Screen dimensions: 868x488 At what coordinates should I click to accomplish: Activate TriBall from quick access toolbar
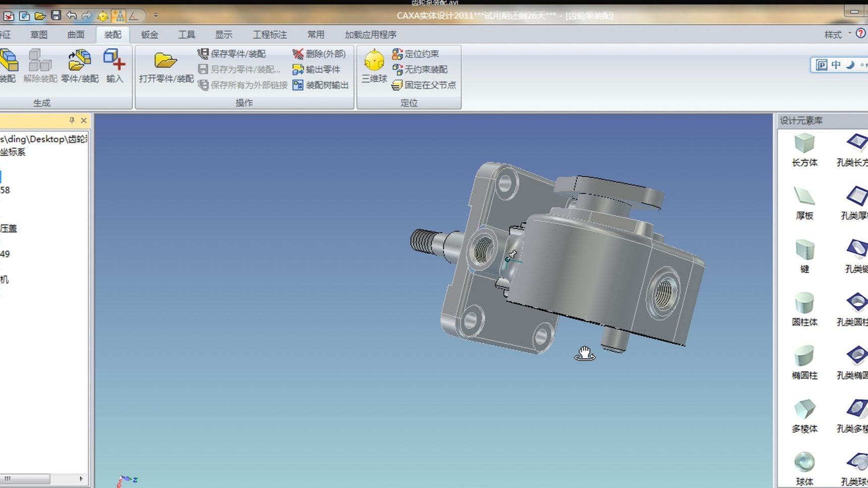pos(103,16)
